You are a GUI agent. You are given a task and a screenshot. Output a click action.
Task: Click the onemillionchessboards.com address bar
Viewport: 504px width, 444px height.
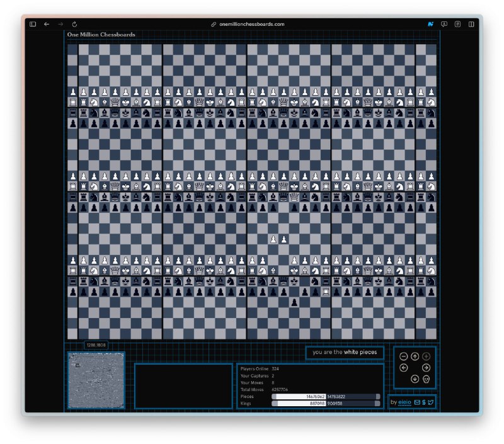pos(252,24)
